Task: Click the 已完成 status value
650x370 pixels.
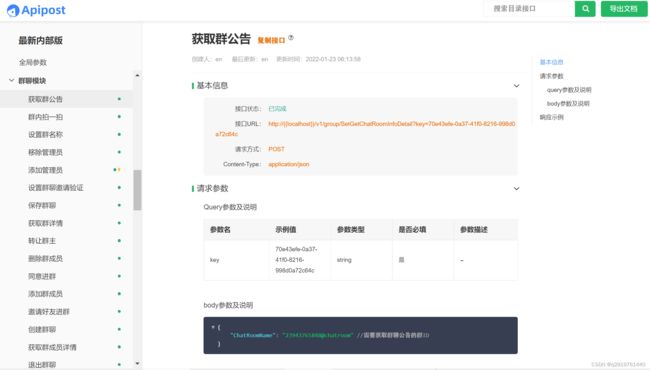Action: 277,109
